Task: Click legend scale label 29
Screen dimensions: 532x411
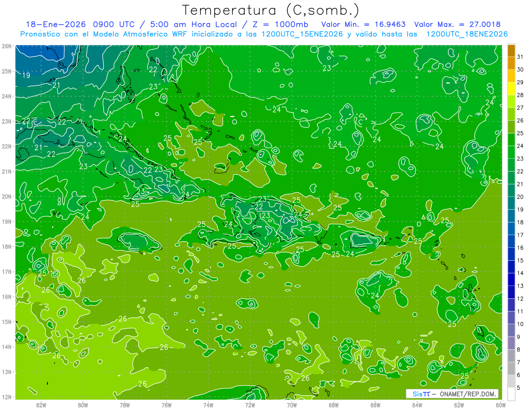Action: 520,82
